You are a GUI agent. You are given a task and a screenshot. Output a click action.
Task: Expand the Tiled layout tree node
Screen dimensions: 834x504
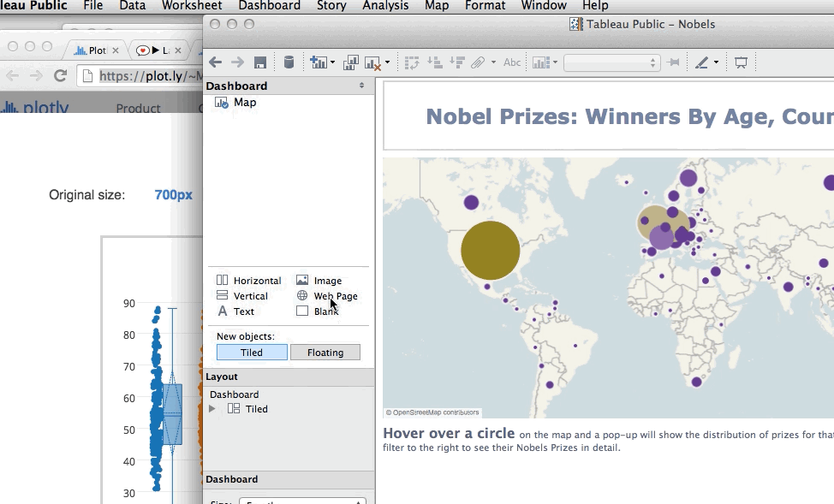(212, 409)
